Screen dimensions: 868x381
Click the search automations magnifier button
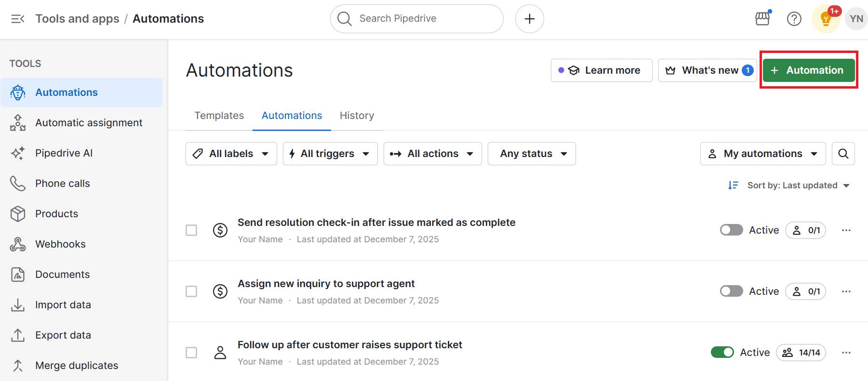tap(843, 154)
